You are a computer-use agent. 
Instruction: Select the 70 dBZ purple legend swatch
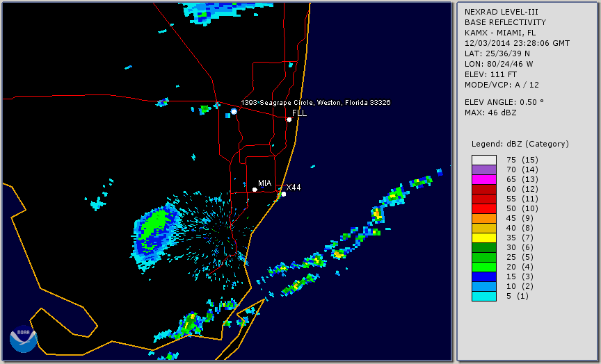click(x=484, y=169)
